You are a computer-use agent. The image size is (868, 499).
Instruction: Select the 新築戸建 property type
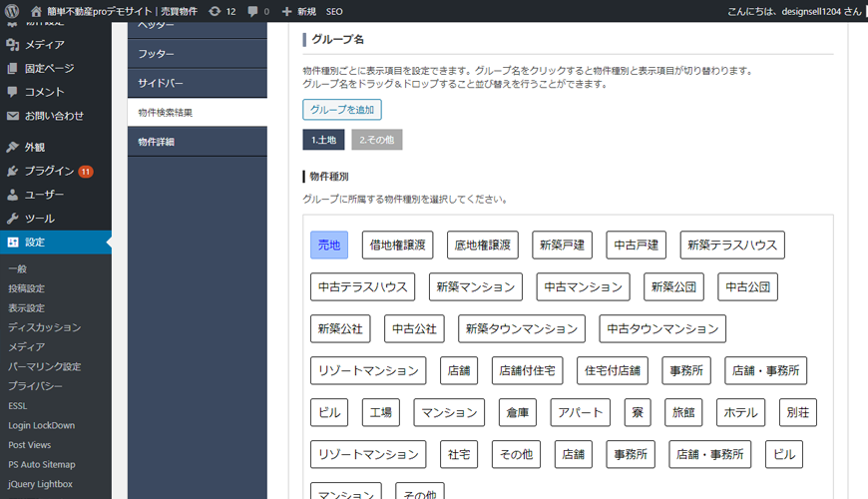tap(562, 245)
